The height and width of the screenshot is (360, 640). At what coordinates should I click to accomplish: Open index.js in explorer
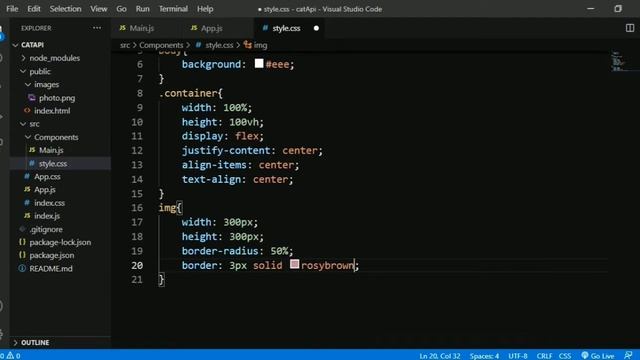pyautogui.click(x=47, y=216)
